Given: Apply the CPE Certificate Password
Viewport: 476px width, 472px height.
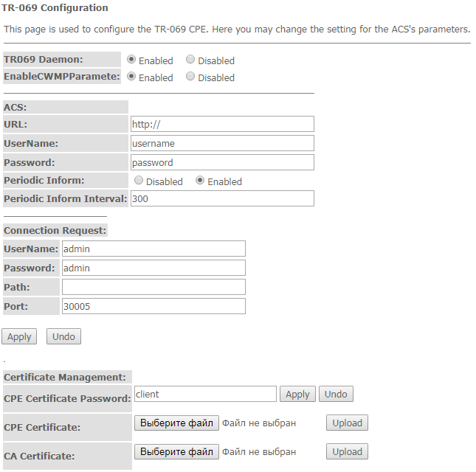Looking at the screenshot, I should (297, 395).
